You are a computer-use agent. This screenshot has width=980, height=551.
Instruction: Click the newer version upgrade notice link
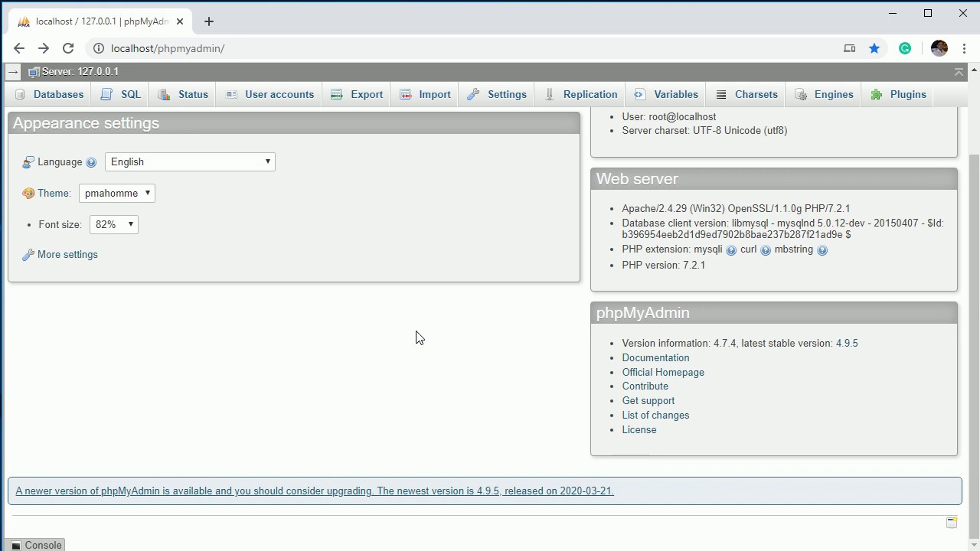coord(315,491)
